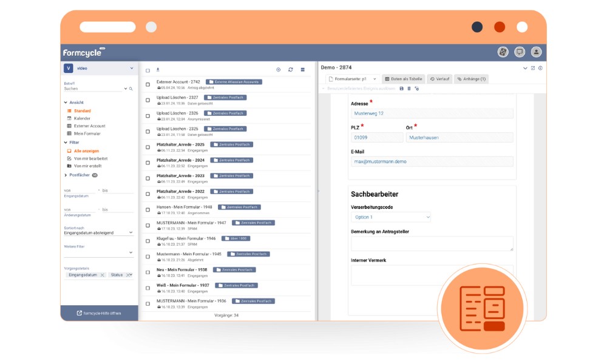
Task: Open the Verarbeitungscode Option 1 dropdown
Action: click(x=390, y=217)
